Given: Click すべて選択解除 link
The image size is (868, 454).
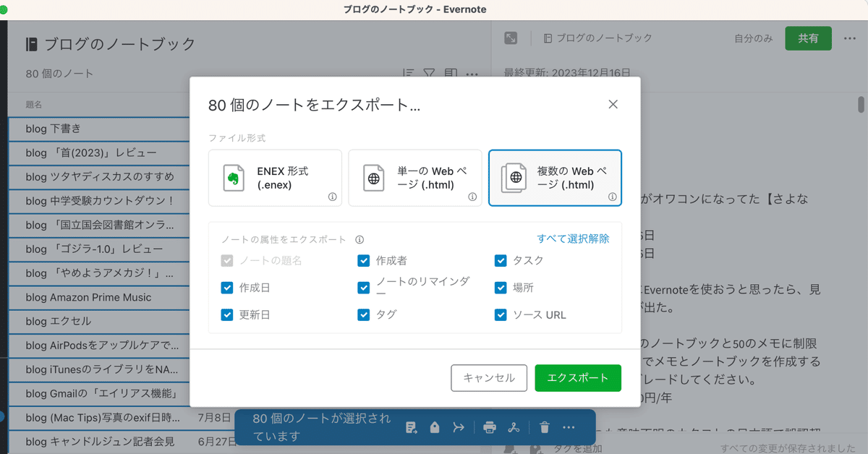Looking at the screenshot, I should (x=573, y=239).
